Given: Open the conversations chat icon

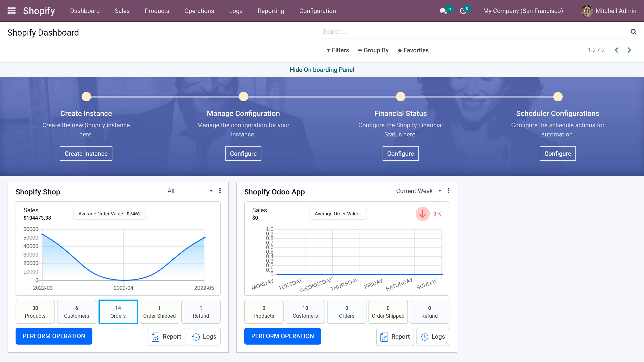Looking at the screenshot, I should click(x=443, y=11).
